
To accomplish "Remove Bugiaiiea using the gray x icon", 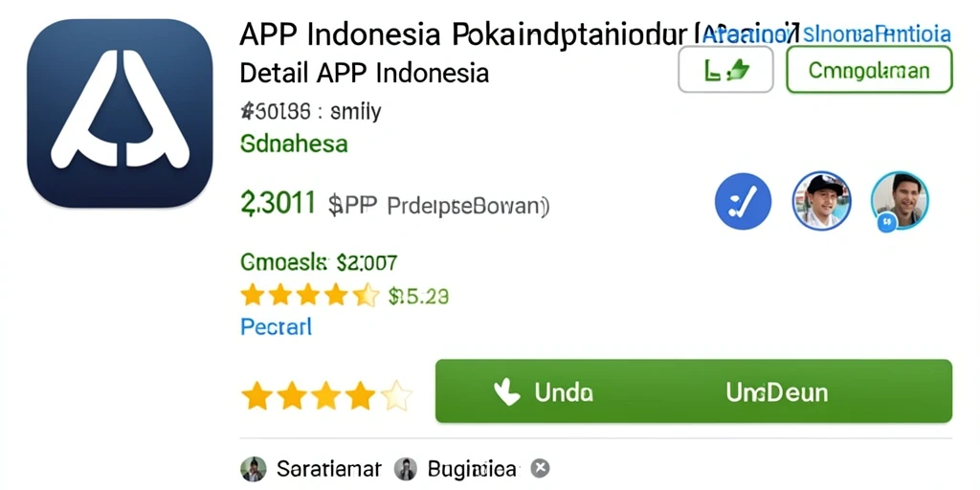I will 540,468.
